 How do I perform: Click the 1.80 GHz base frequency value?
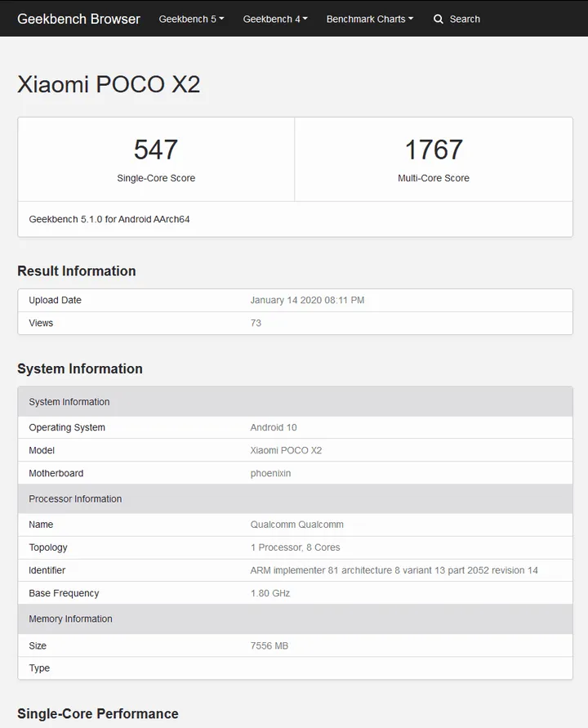tap(270, 593)
